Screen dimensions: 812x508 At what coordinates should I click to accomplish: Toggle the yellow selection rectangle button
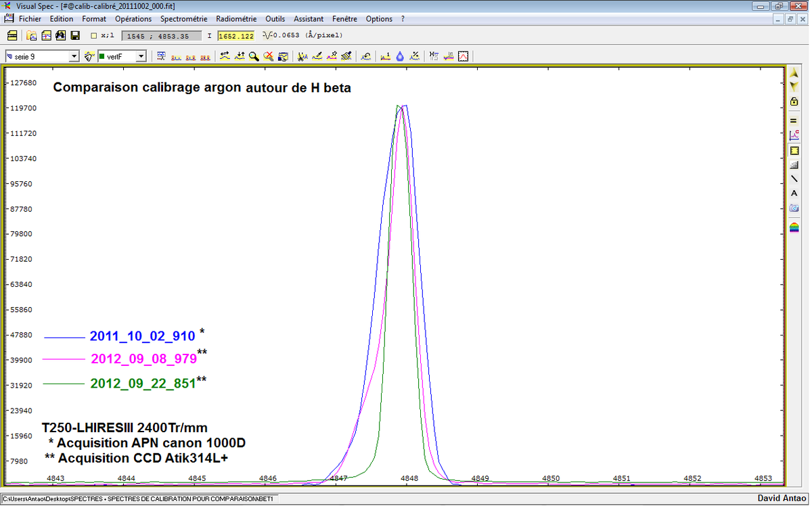coord(794,150)
